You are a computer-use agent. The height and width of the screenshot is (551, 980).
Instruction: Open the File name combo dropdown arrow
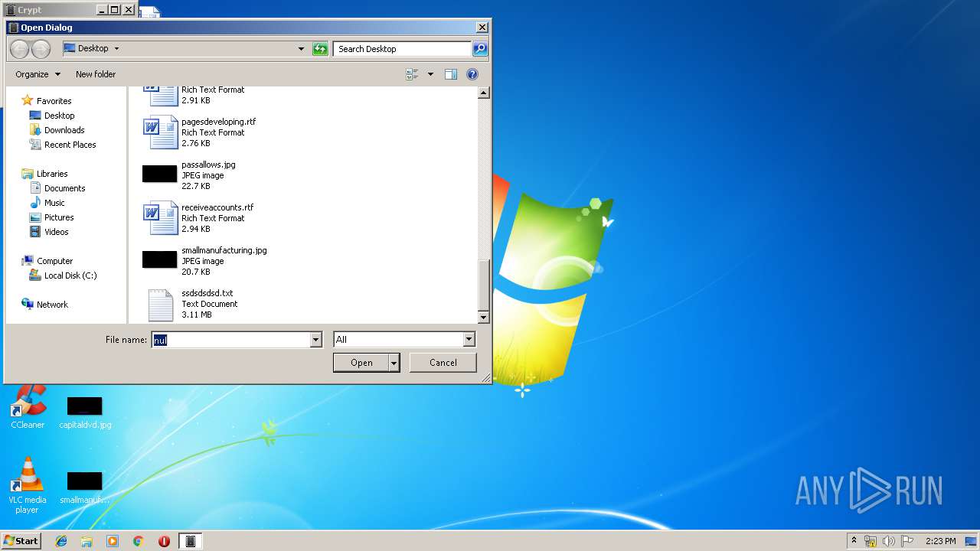coord(316,340)
